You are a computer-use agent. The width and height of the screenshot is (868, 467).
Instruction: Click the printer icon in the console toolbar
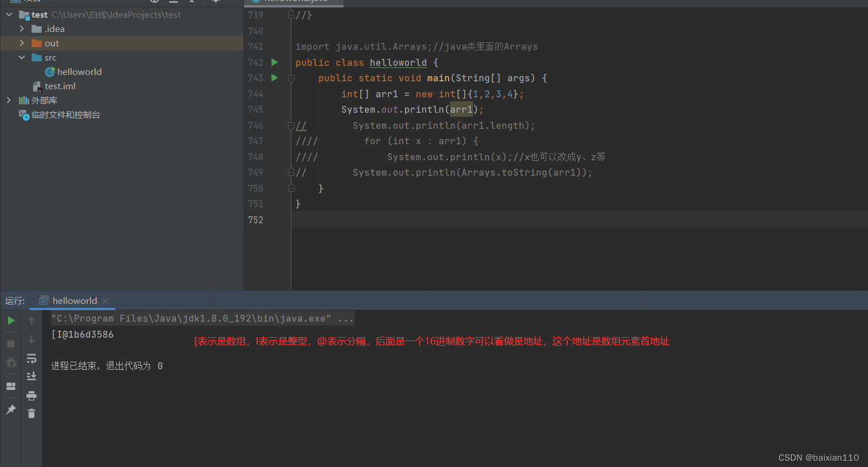pos(31,395)
